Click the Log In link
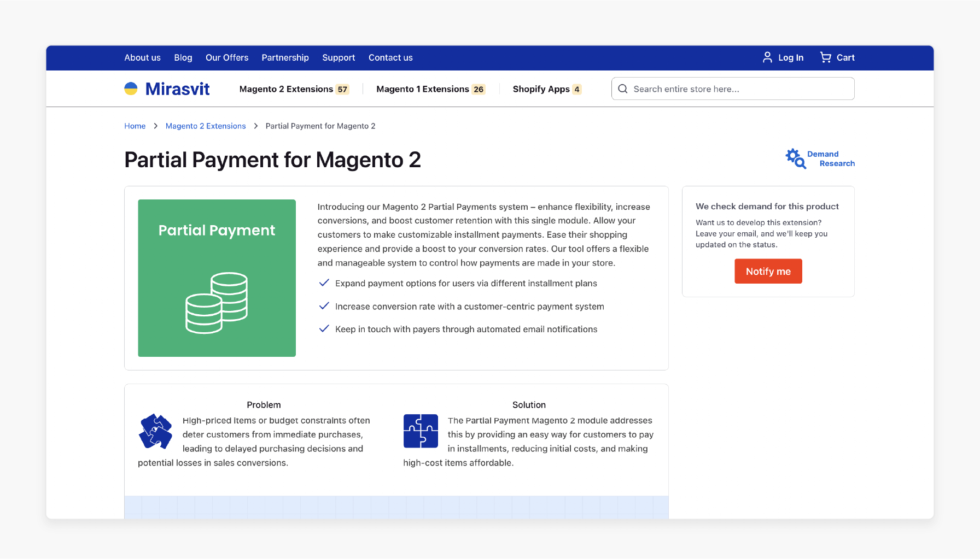The image size is (980, 559). [x=791, y=57]
